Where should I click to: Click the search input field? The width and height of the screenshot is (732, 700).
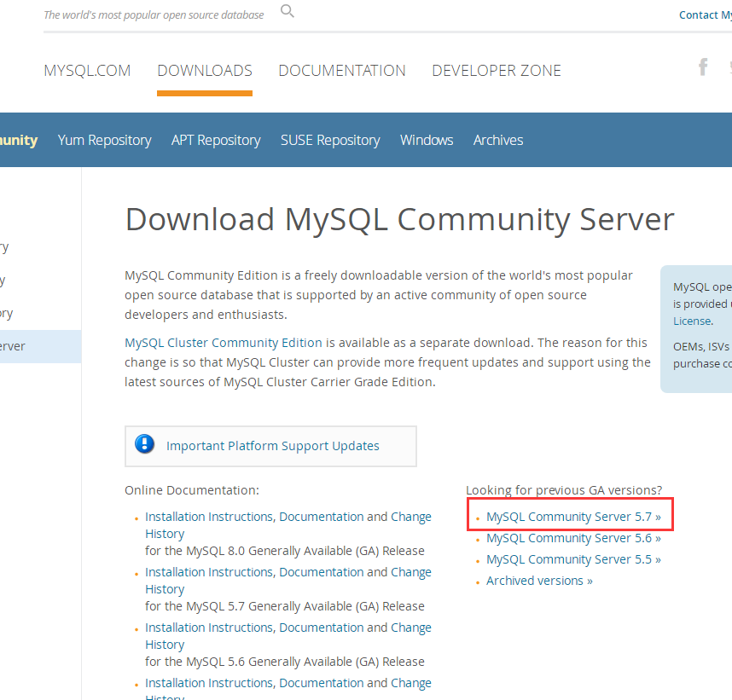pos(154,14)
